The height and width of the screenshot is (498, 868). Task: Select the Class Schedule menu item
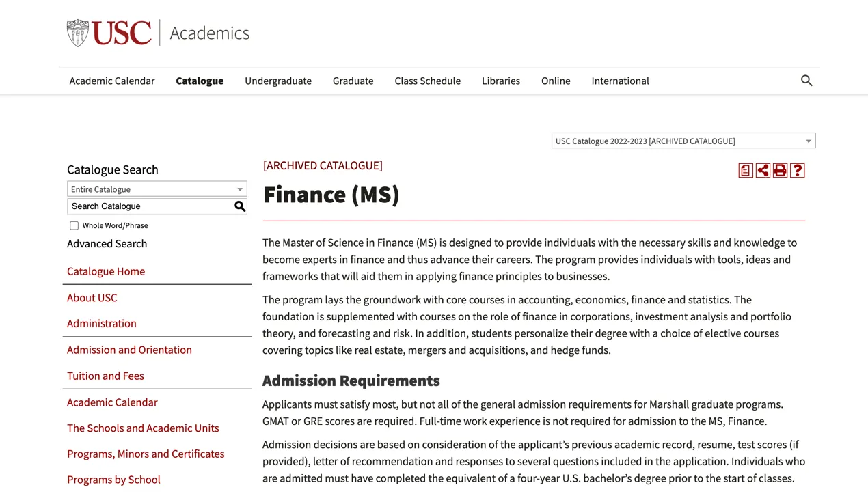[427, 81]
